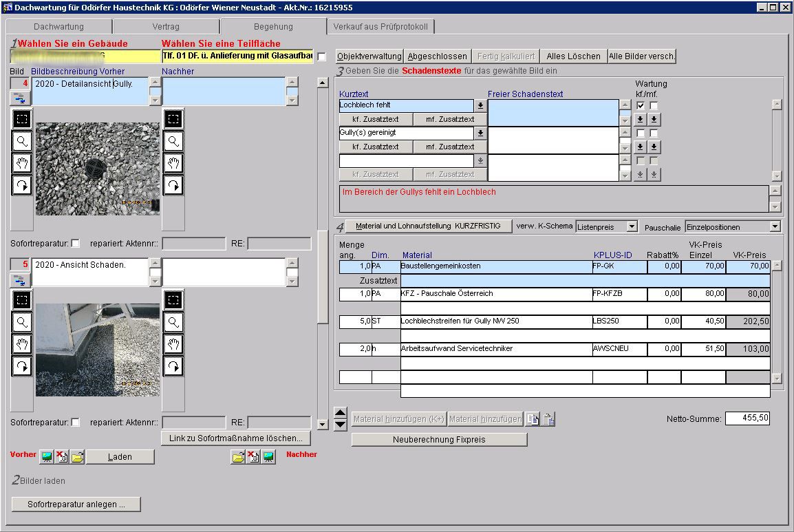Click the magnifier zoom icon beside the Gully photo
This screenshot has width=794, height=532.
(22, 141)
